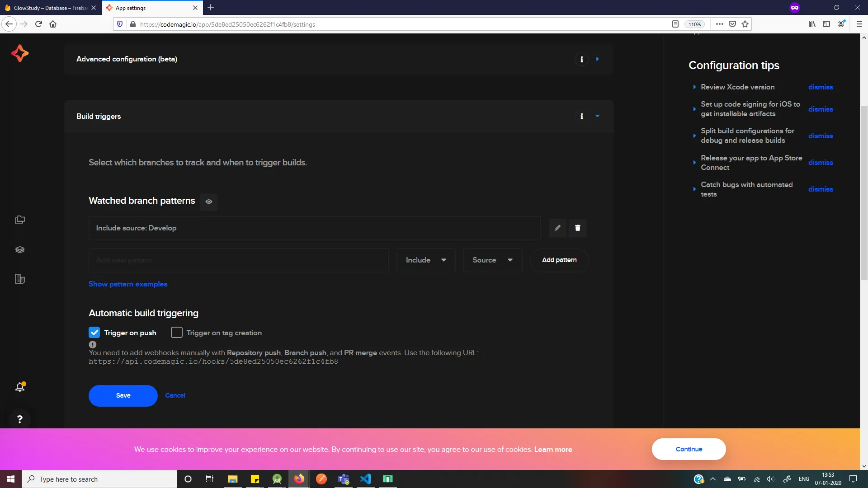Screen dimensions: 868x488
Task: Open the layers stack sidebar icon
Action: click(20, 250)
